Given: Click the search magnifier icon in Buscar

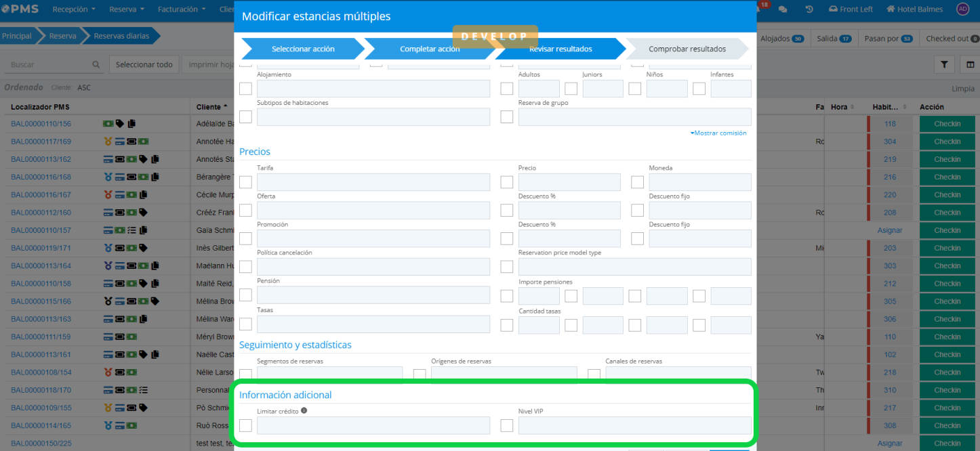Looking at the screenshot, I should pos(96,65).
